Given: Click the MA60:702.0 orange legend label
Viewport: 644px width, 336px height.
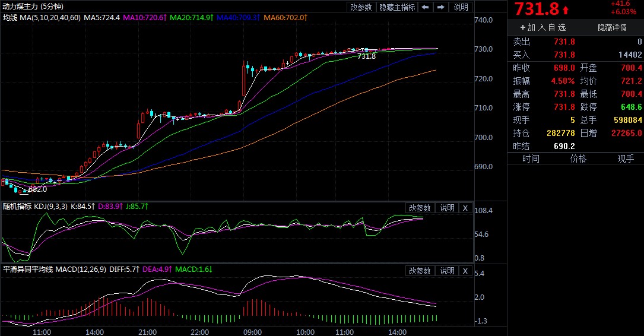Looking at the screenshot, I should pyautogui.click(x=285, y=18).
